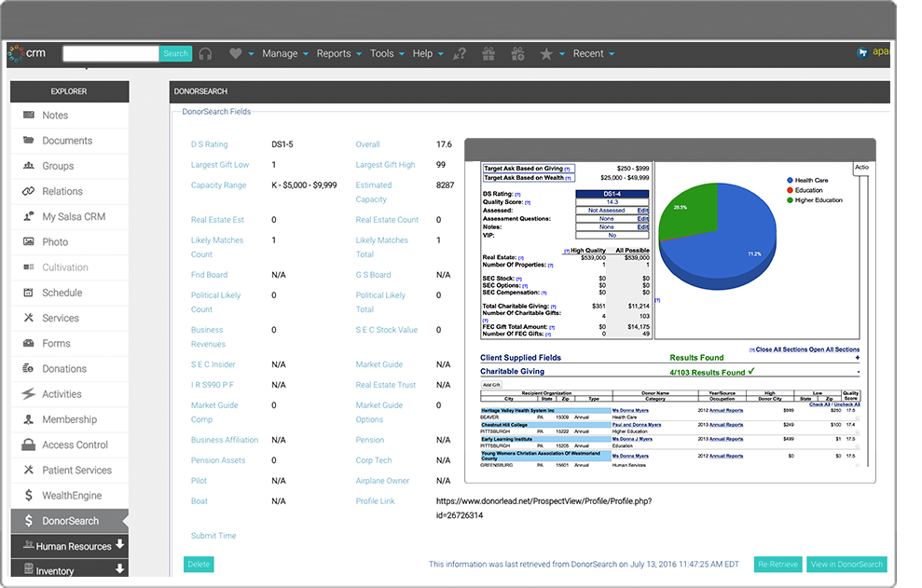The height and width of the screenshot is (588, 922).
Task: Click the Schedule calendar icon
Action: tap(28, 292)
